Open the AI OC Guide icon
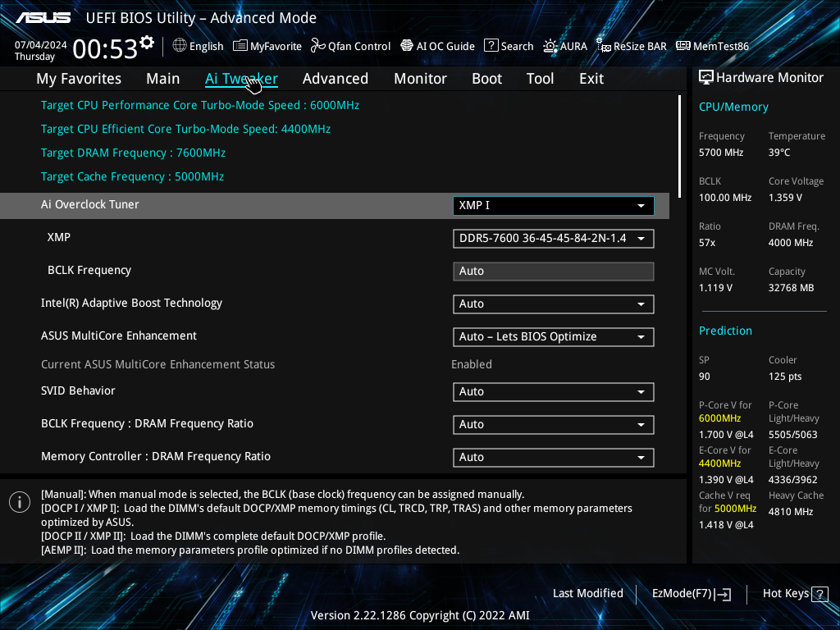Screen dimensions: 840x630 tap(407, 46)
